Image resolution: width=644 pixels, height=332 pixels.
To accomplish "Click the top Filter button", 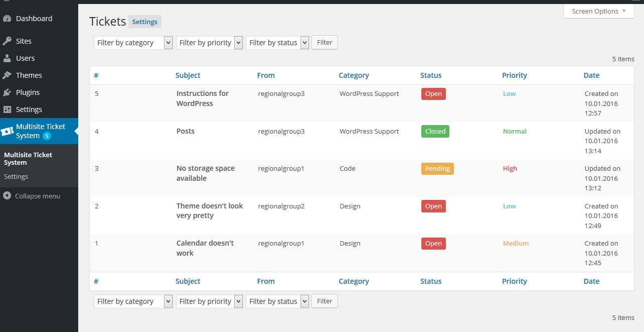I will click(x=325, y=43).
